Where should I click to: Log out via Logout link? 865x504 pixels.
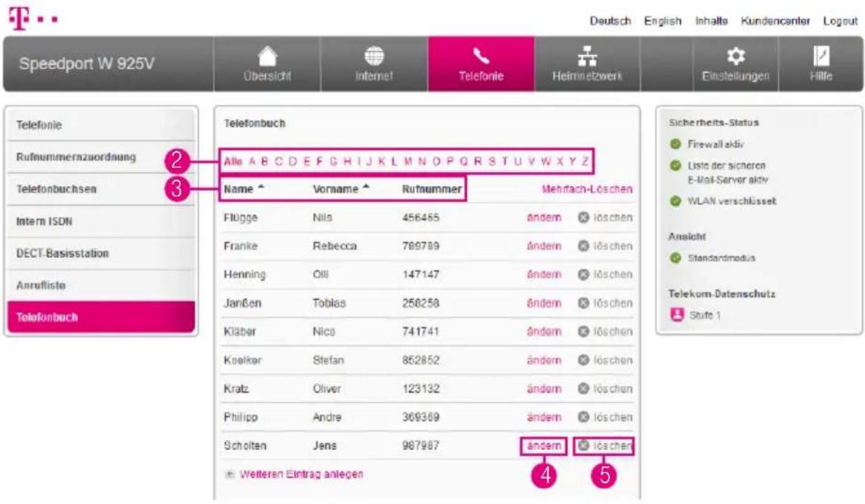pos(840,22)
